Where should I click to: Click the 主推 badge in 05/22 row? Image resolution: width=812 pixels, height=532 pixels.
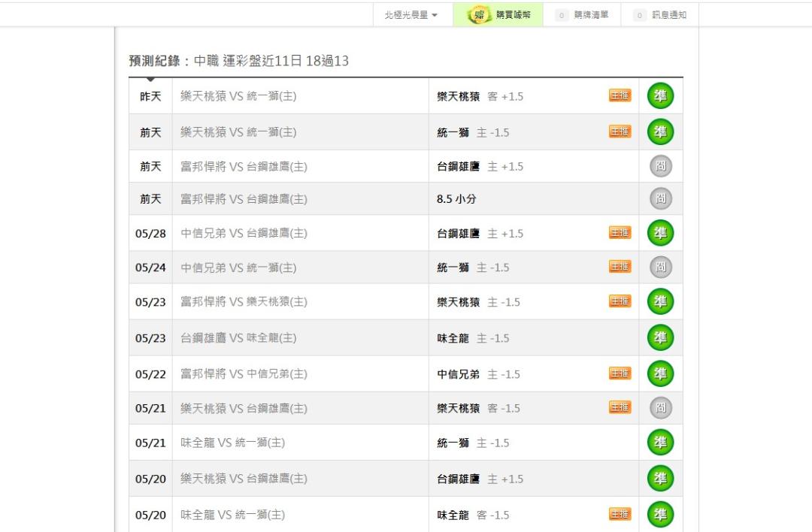click(x=620, y=373)
